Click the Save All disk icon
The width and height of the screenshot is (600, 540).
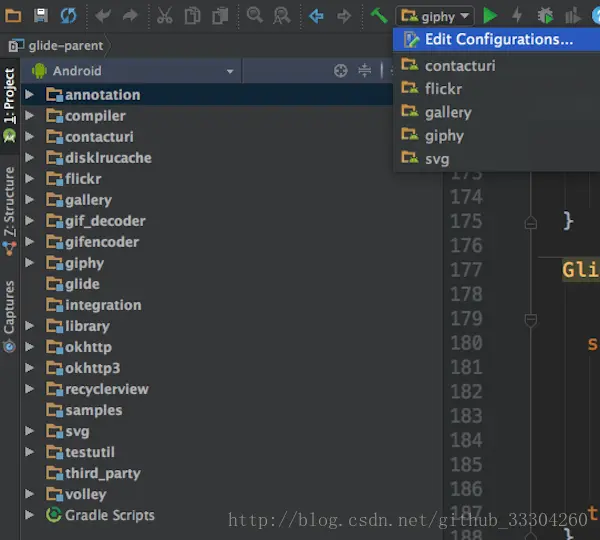pos(41,16)
